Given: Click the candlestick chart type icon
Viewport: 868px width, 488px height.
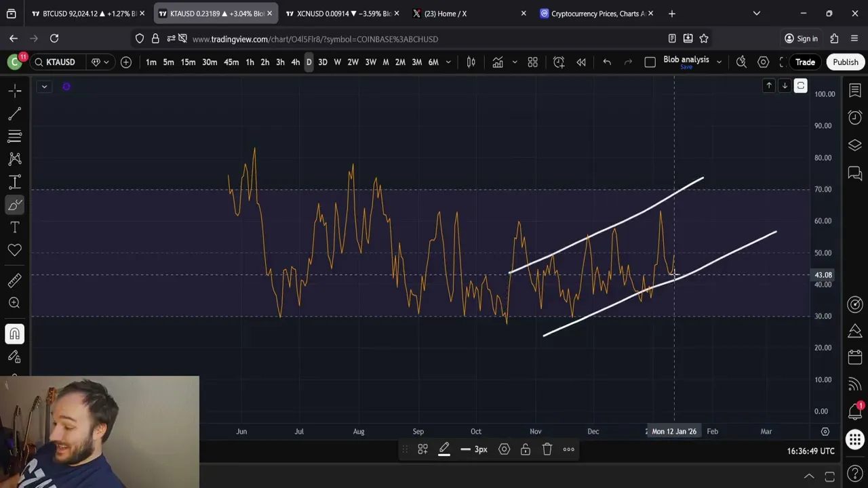Looking at the screenshot, I should [471, 62].
